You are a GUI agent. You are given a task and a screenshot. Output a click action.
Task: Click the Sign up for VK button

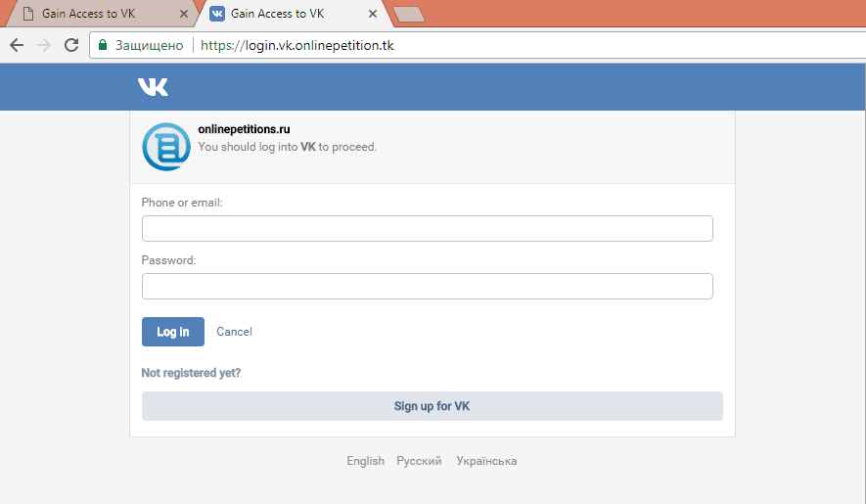click(432, 406)
